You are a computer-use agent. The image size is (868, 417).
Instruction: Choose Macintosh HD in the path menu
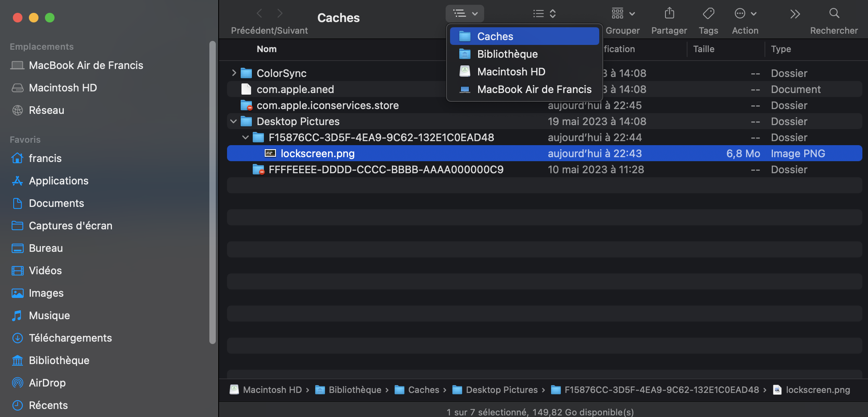tap(511, 72)
